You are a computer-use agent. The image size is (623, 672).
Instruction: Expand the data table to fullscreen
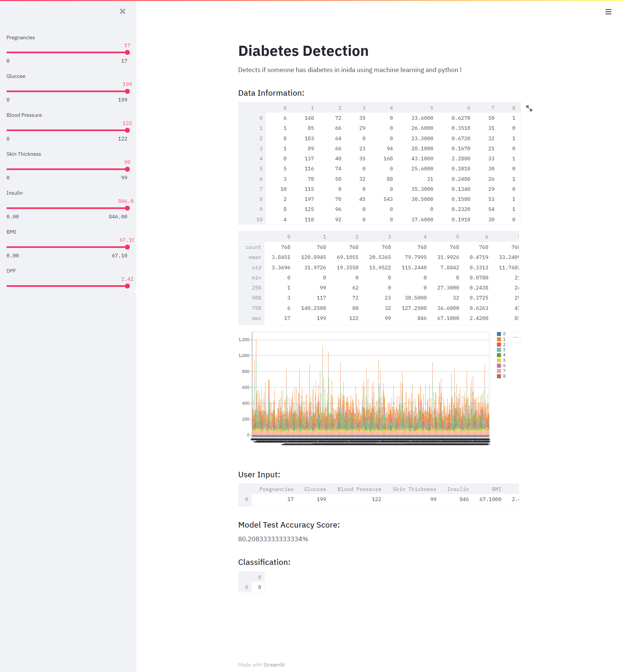click(x=529, y=109)
